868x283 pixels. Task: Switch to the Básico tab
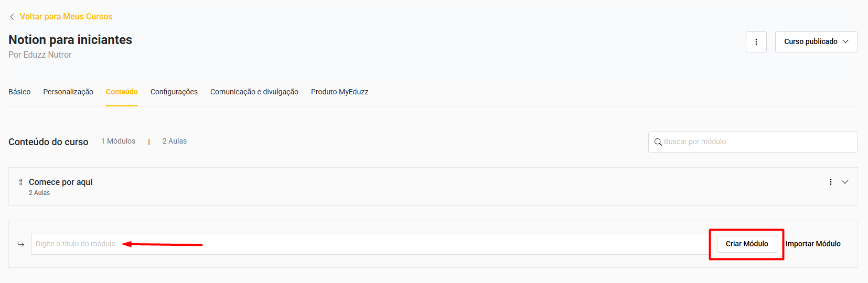click(x=19, y=92)
